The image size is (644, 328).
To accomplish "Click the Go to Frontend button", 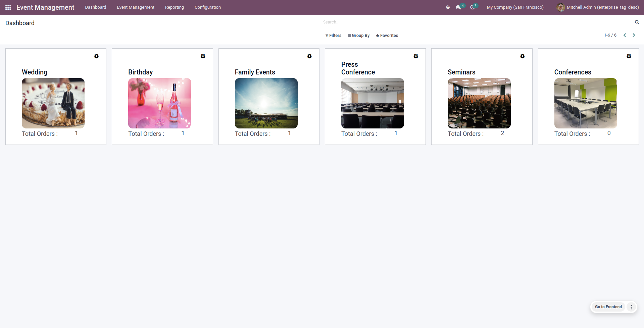I will coord(608,307).
